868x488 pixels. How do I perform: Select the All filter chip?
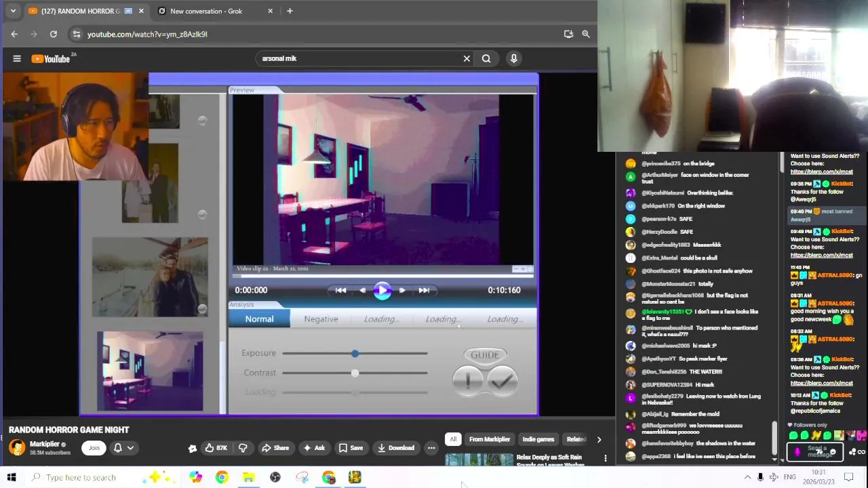point(453,439)
